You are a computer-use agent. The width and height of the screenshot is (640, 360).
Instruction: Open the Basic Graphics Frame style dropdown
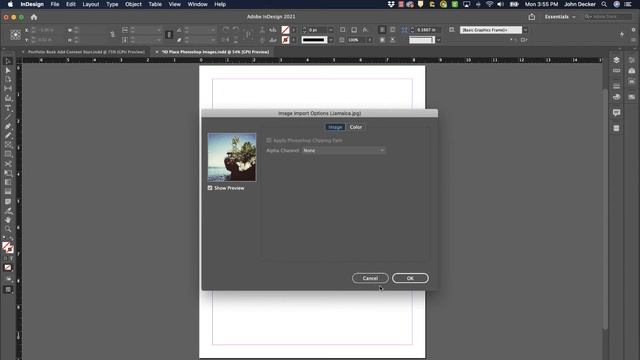tap(525, 30)
